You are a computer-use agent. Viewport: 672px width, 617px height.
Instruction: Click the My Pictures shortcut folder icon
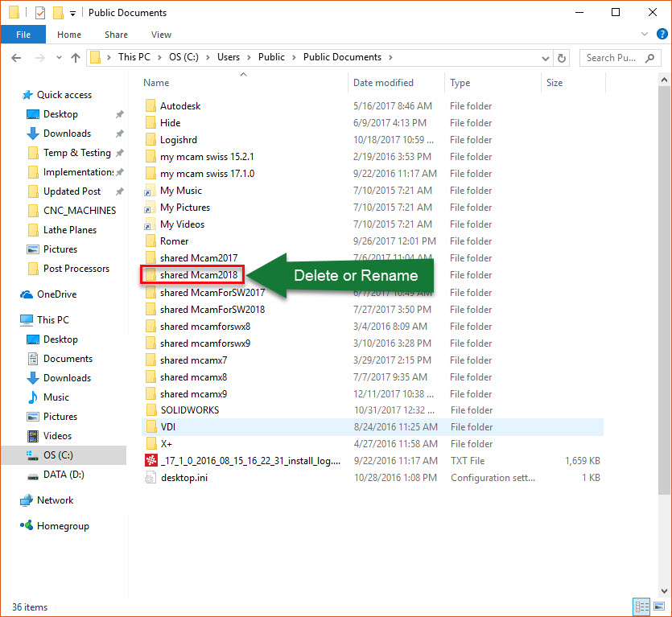150,207
